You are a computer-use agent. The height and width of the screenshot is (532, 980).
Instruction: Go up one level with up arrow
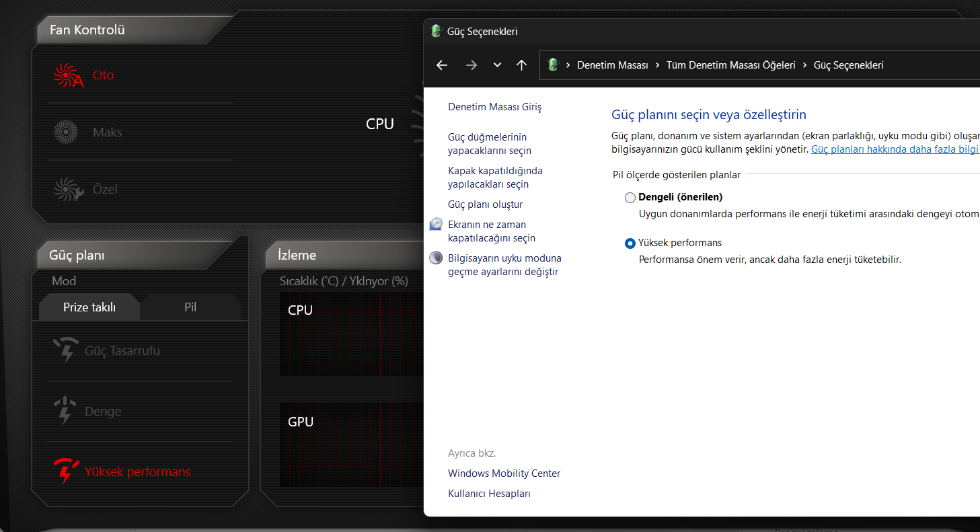(521, 65)
